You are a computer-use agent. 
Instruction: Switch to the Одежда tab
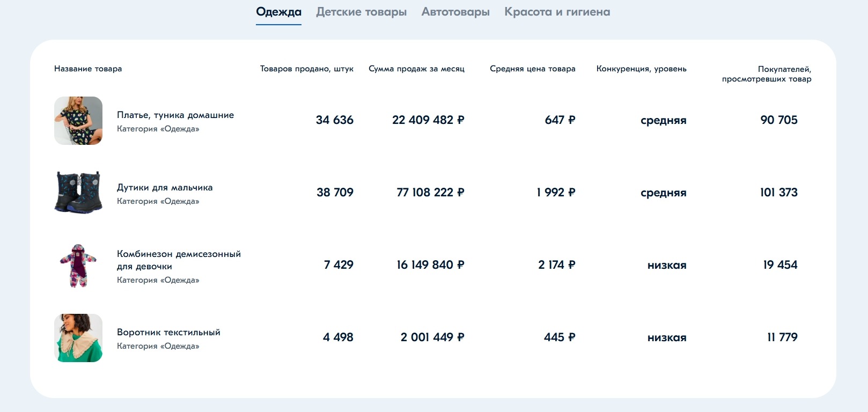(278, 12)
